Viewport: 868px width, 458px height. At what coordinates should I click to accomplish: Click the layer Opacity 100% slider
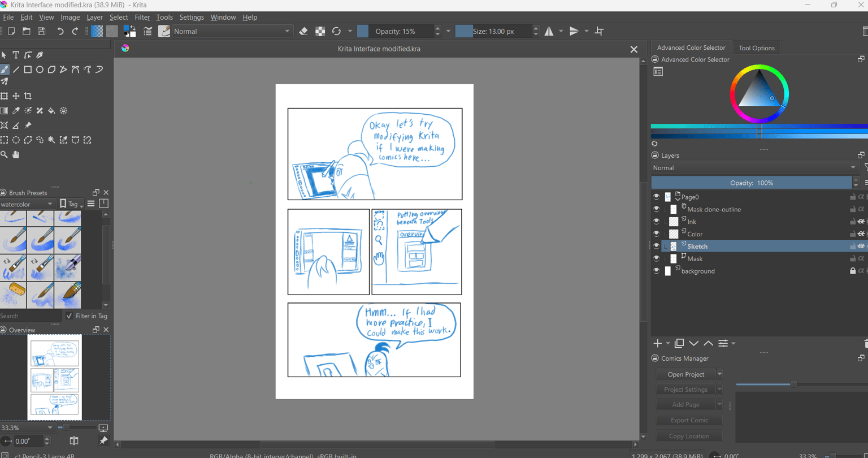pos(752,183)
